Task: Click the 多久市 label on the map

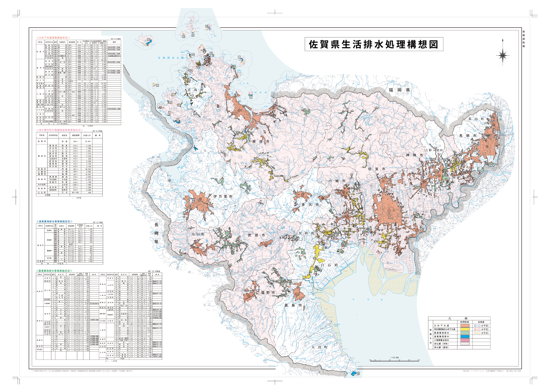Action: [310, 205]
